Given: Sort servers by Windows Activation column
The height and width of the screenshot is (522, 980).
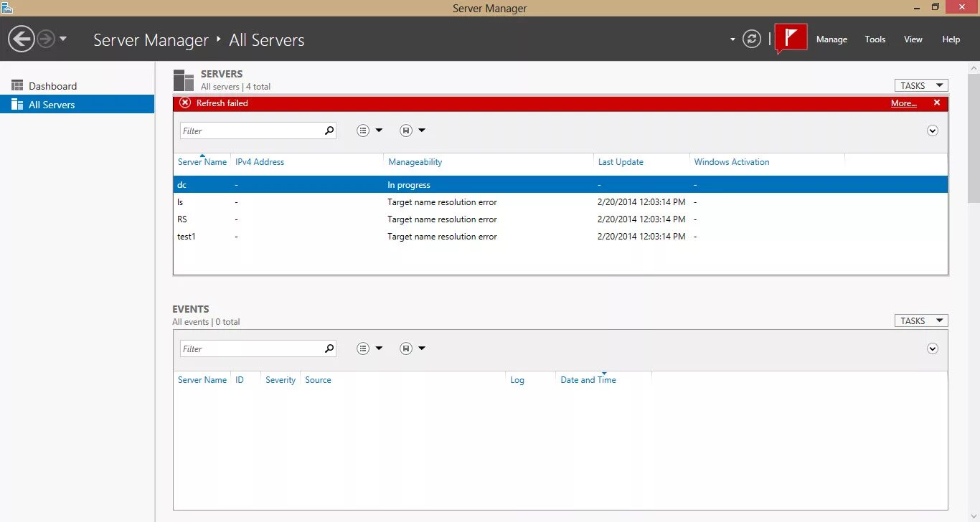Looking at the screenshot, I should 732,162.
